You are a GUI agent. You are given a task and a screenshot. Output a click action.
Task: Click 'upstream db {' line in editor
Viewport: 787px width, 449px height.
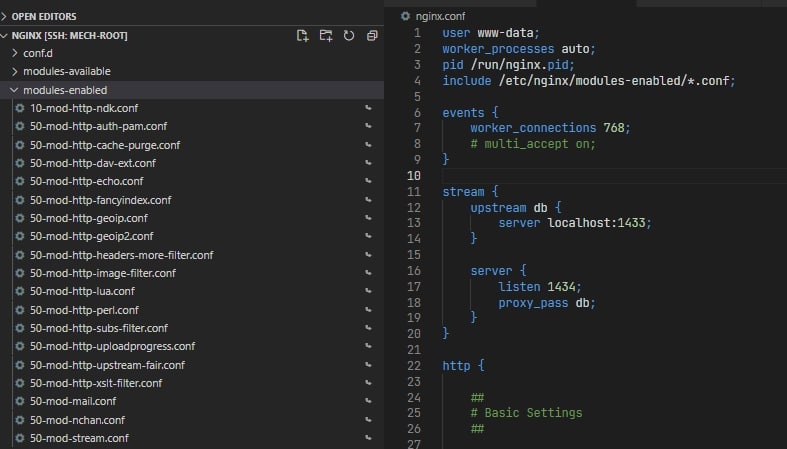click(x=515, y=208)
